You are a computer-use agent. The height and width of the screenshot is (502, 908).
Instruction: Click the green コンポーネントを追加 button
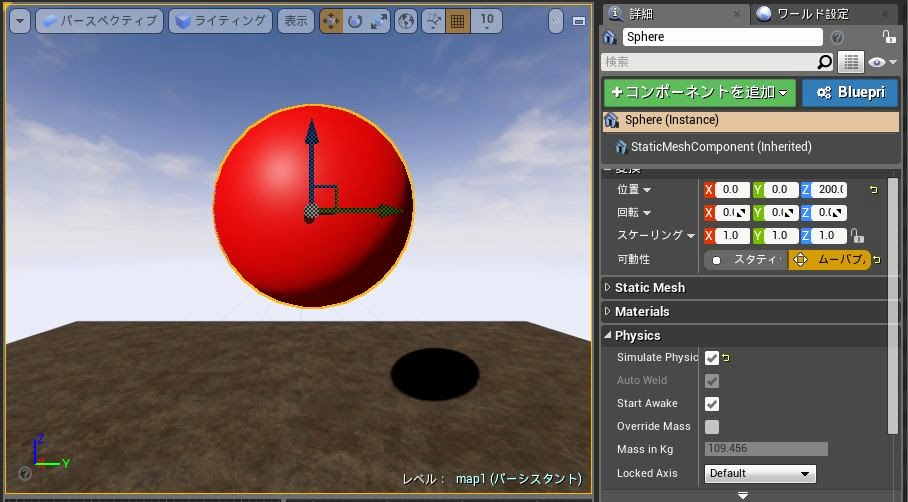tap(699, 93)
